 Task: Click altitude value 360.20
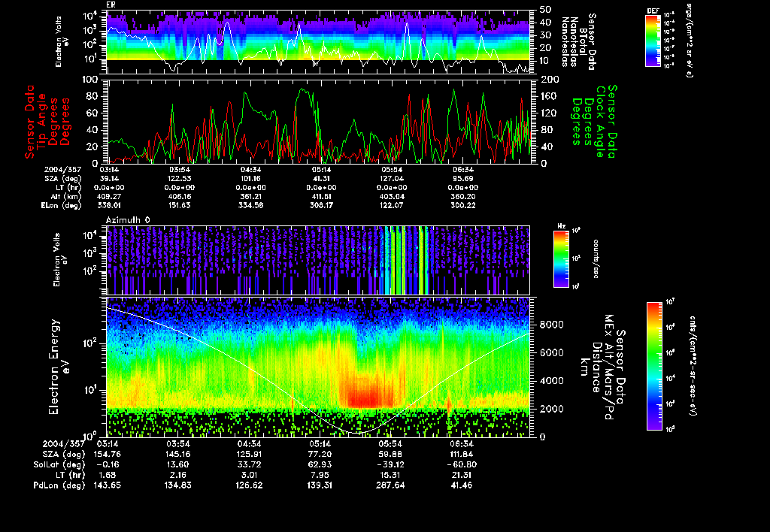[x=462, y=196]
